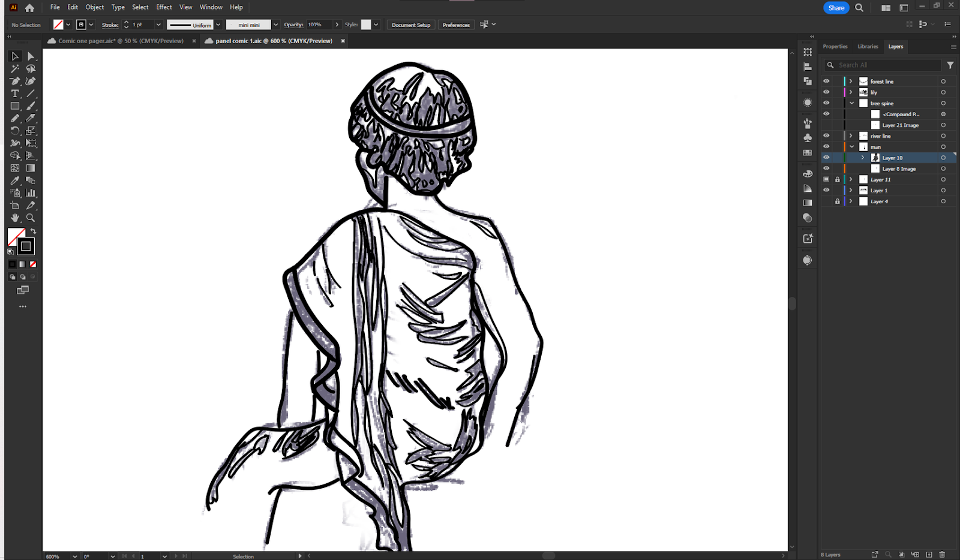This screenshot has width=960, height=560.
Task: Open the File menu
Action: tap(55, 7)
